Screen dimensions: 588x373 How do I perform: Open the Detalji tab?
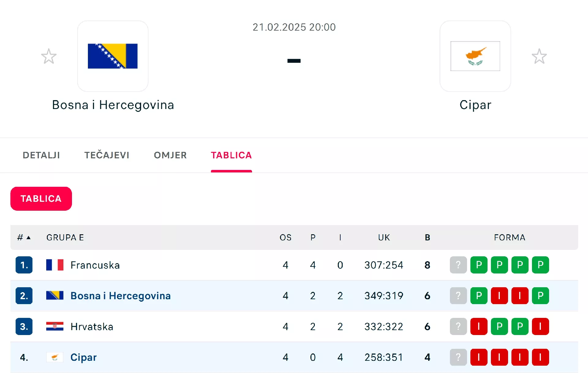pos(41,155)
